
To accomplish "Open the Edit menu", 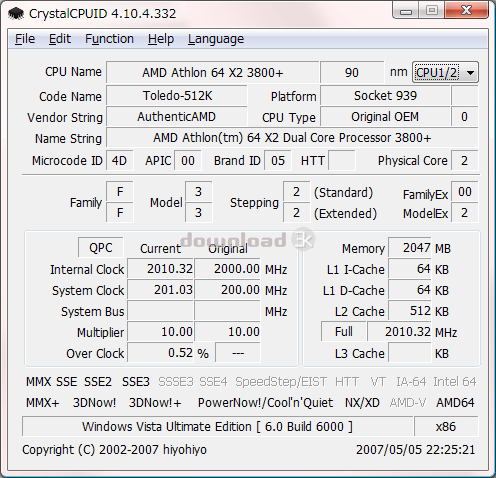I will tap(60, 39).
